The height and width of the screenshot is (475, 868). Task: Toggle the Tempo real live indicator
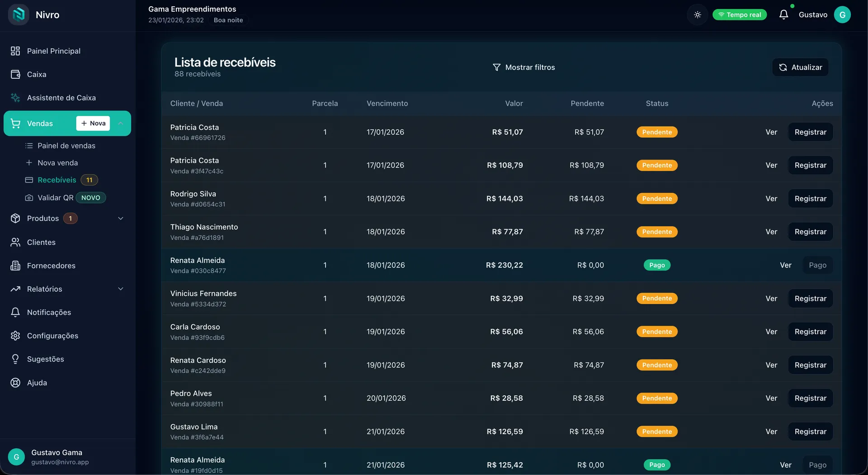[x=740, y=15]
